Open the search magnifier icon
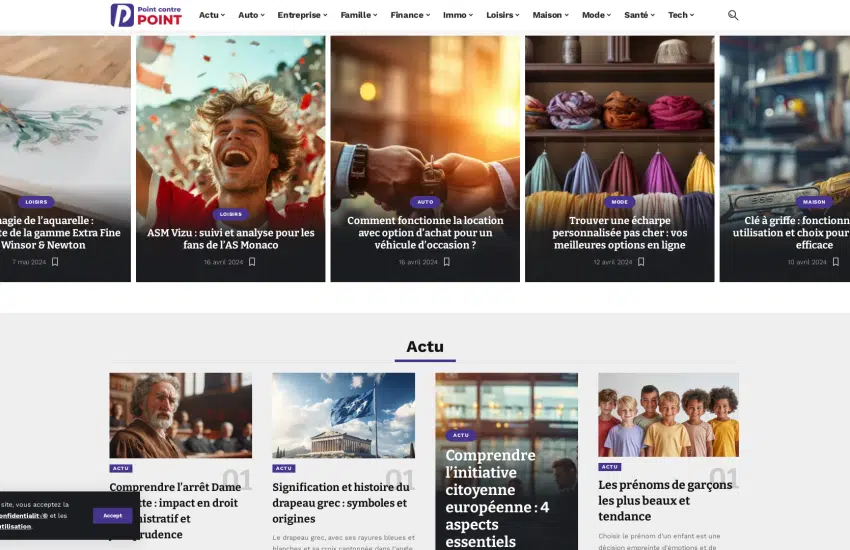This screenshot has width=850, height=550. [733, 15]
